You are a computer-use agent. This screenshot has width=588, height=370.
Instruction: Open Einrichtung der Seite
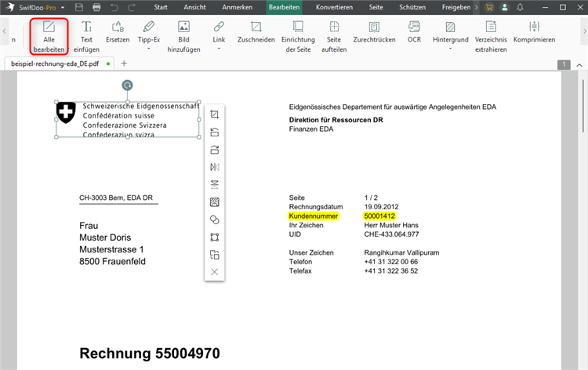[298, 36]
